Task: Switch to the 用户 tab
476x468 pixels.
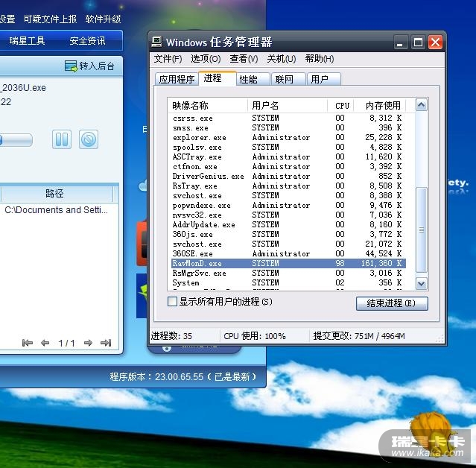Action: click(323, 79)
